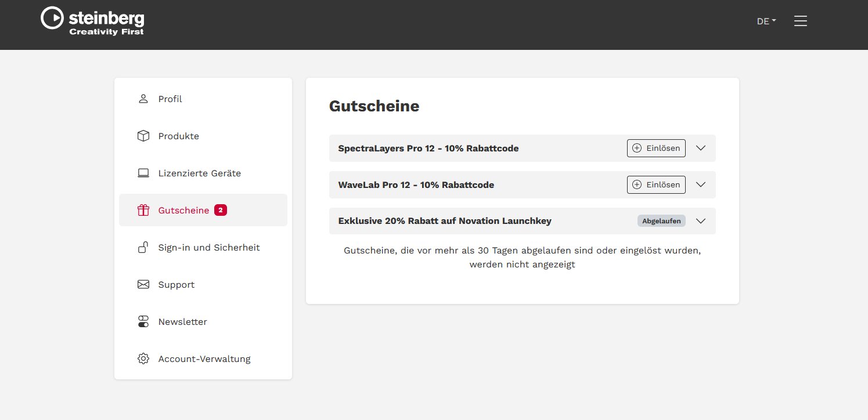This screenshot has width=868, height=420.
Task: Redeem WaveLab Pro 12 voucher via Einlösen
Action: [656, 184]
